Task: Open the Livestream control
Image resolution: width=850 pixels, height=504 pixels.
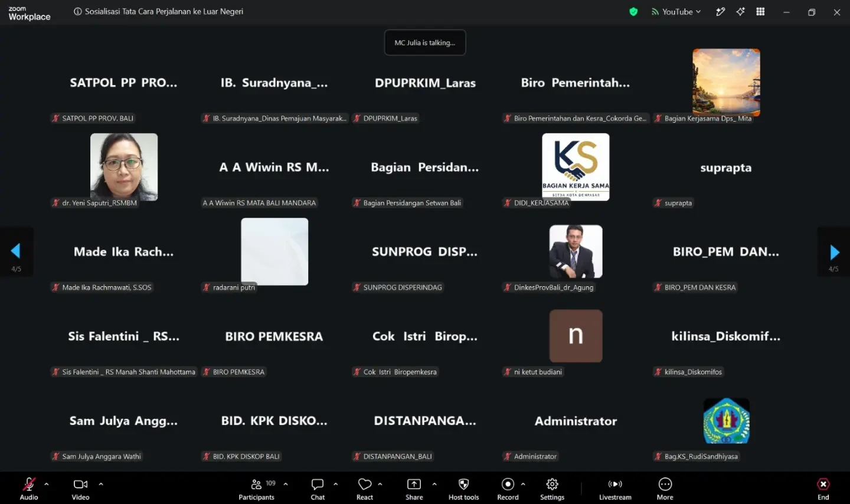Action: [615, 489]
